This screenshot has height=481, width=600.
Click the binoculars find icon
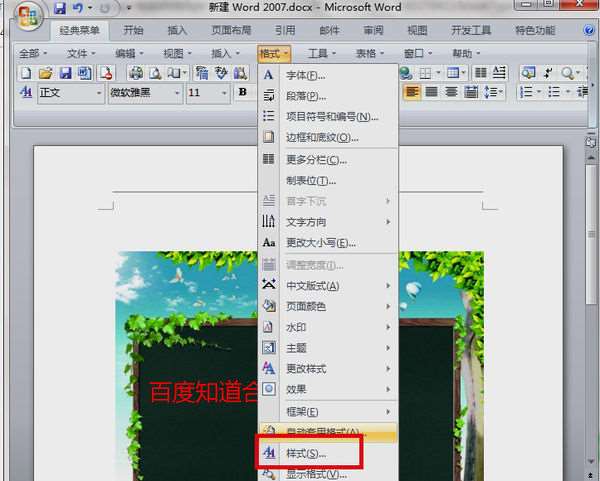pos(240,73)
